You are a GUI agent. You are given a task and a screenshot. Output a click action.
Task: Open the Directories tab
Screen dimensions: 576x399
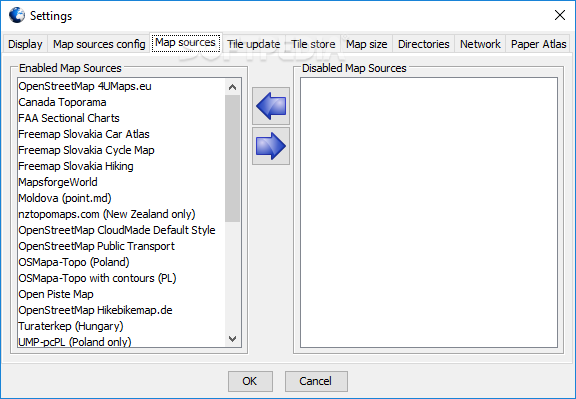(x=423, y=44)
